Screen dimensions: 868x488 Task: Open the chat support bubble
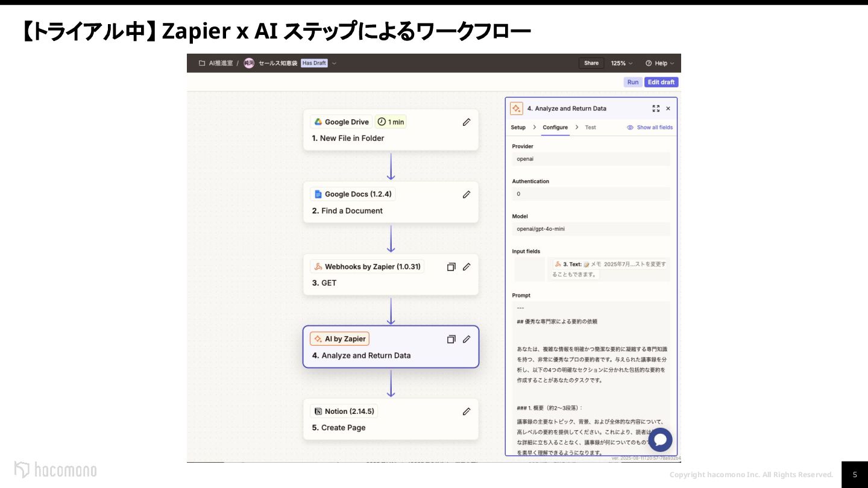(x=660, y=440)
